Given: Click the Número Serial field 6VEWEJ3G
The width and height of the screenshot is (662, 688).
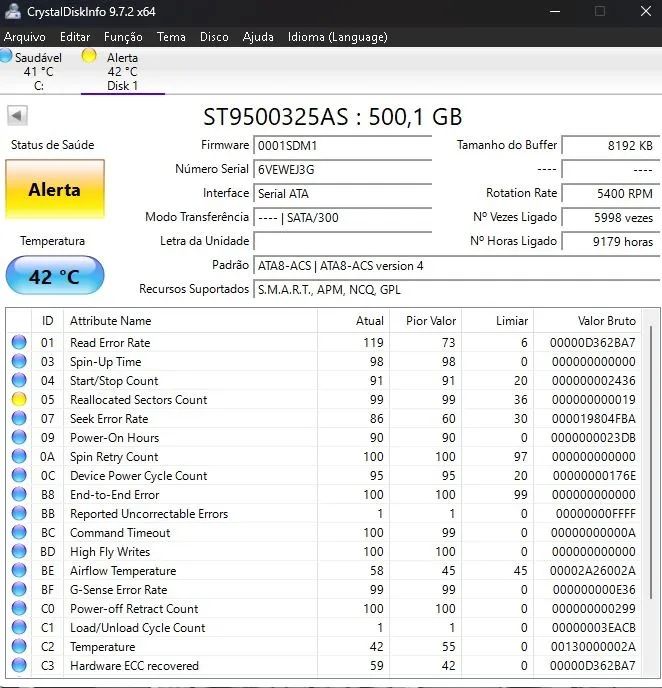Looking at the screenshot, I should [343, 169].
